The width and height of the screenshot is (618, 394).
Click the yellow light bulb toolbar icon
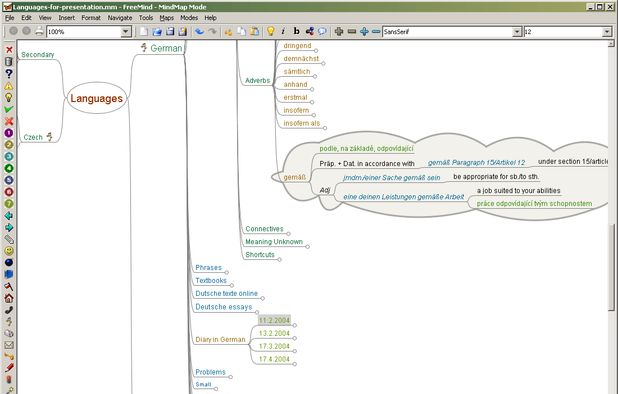[x=270, y=31]
